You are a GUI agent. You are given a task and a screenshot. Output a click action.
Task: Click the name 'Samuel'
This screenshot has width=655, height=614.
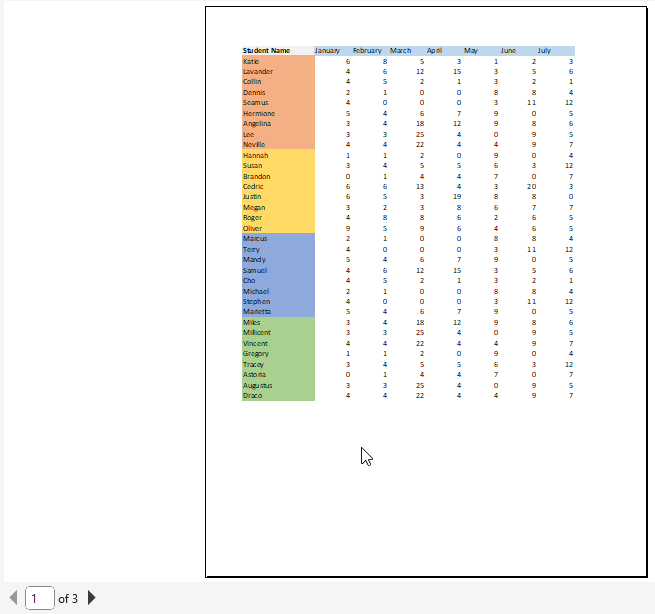[x=255, y=270]
